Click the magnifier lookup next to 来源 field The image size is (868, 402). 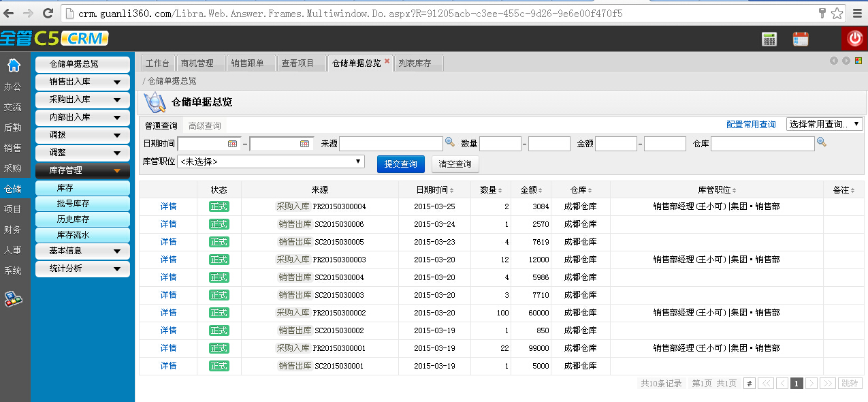(x=450, y=142)
